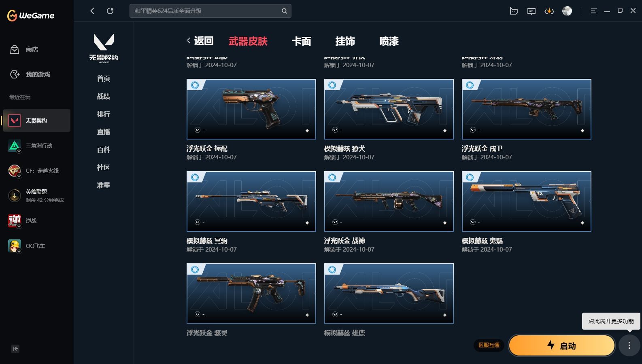Expand more functions three-dot button

tap(629, 345)
